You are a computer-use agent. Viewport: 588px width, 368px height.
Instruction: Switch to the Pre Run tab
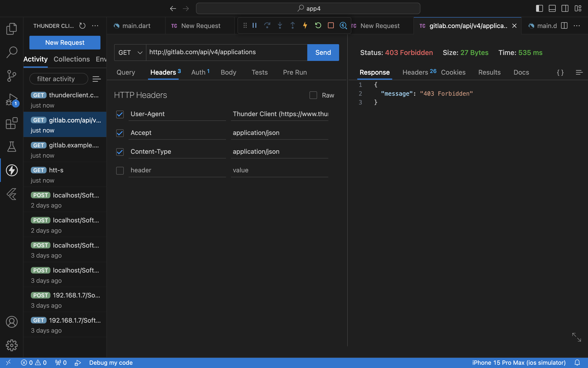(295, 72)
